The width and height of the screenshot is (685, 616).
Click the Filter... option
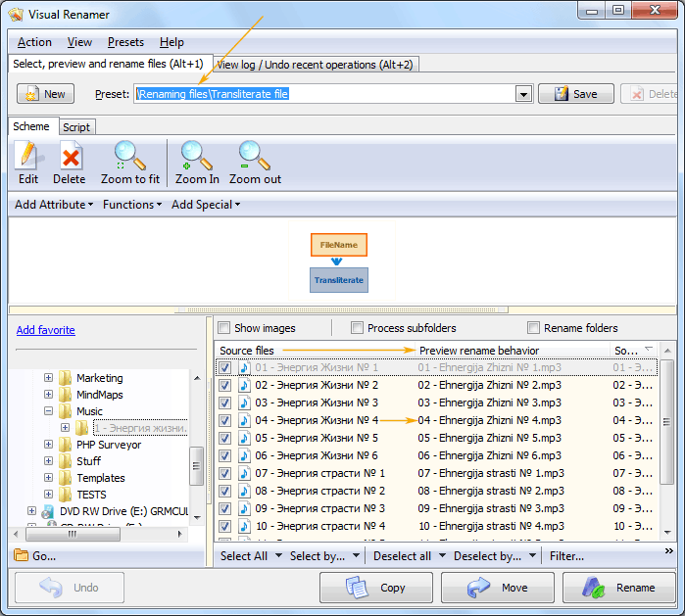(x=566, y=555)
